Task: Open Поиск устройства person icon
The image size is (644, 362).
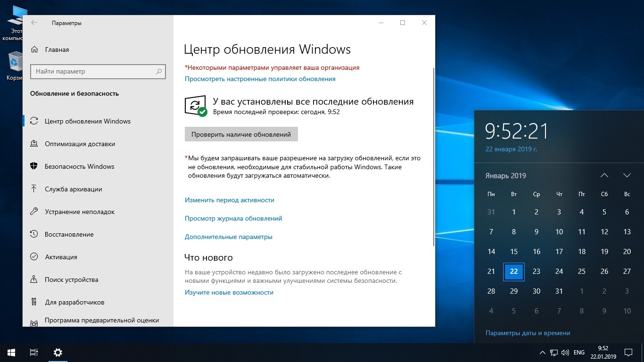Action: pyautogui.click(x=34, y=280)
